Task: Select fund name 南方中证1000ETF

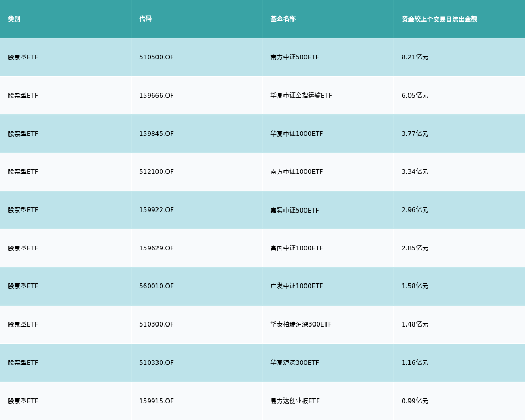Action: (x=297, y=172)
